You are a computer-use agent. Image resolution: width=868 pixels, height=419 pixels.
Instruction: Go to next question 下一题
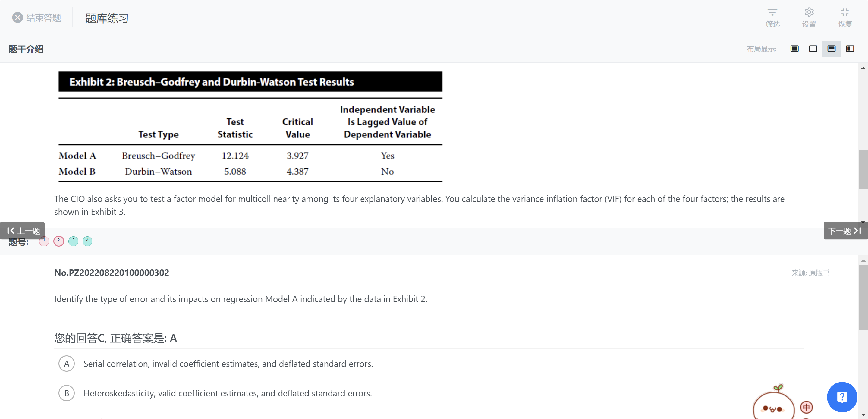(845, 231)
